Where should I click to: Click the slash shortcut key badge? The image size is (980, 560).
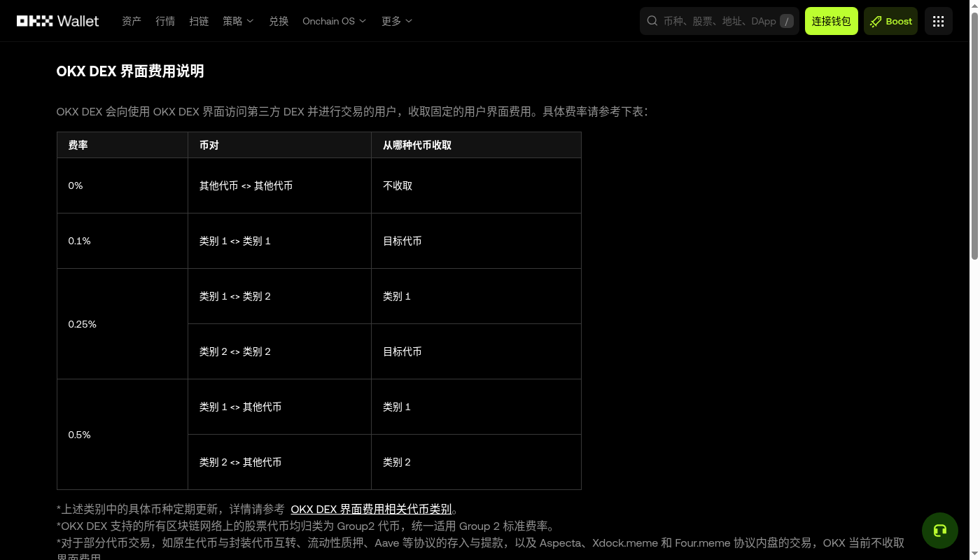(787, 21)
